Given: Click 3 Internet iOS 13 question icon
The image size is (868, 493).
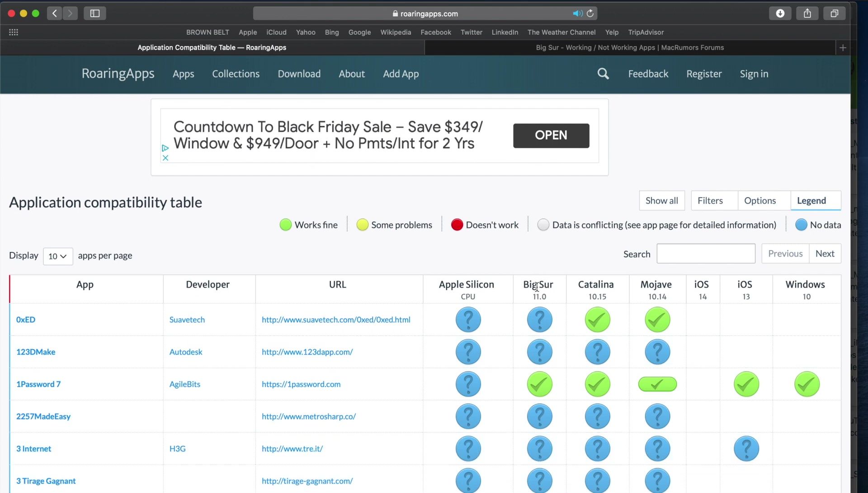Looking at the screenshot, I should tap(746, 449).
